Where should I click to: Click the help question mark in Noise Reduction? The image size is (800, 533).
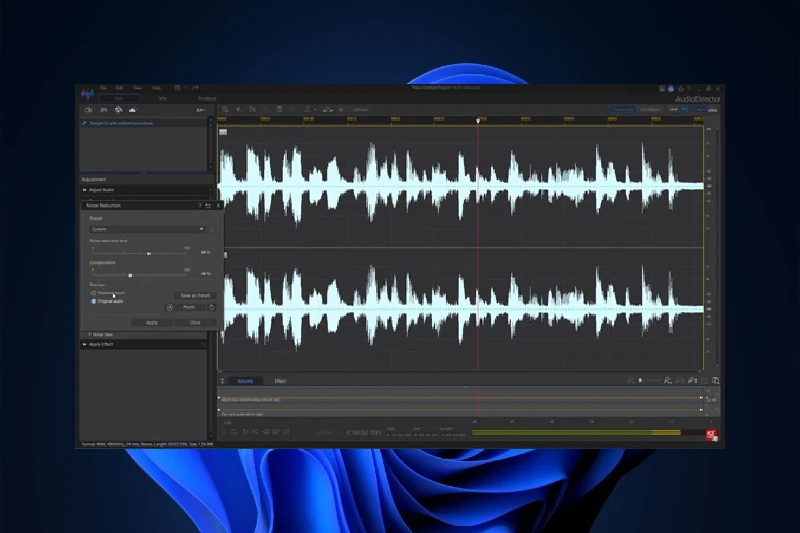click(x=200, y=205)
